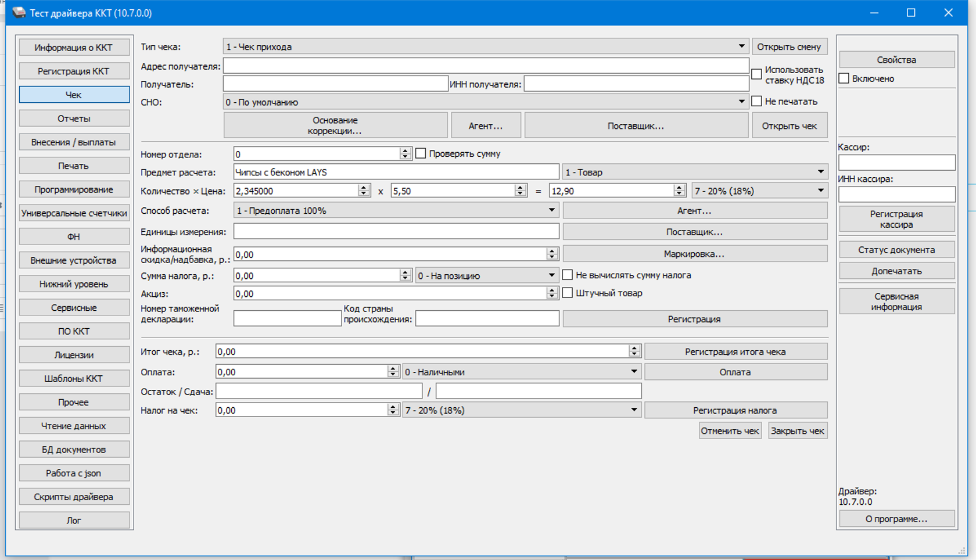Open the Способ расчета dropdown
976x560 pixels.
click(551, 210)
